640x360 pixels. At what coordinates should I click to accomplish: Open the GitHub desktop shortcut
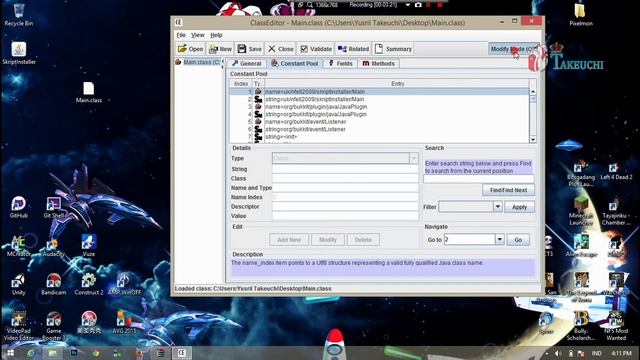pyautogui.click(x=18, y=207)
